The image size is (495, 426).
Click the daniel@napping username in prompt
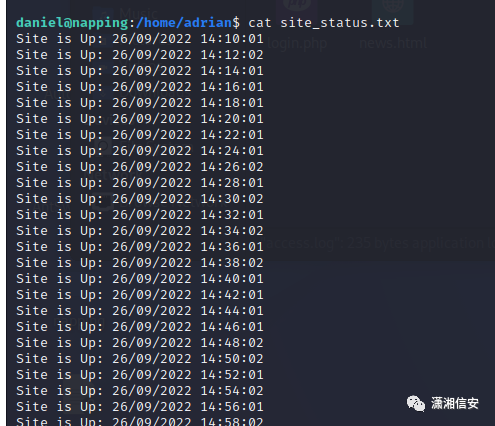(x=72, y=23)
